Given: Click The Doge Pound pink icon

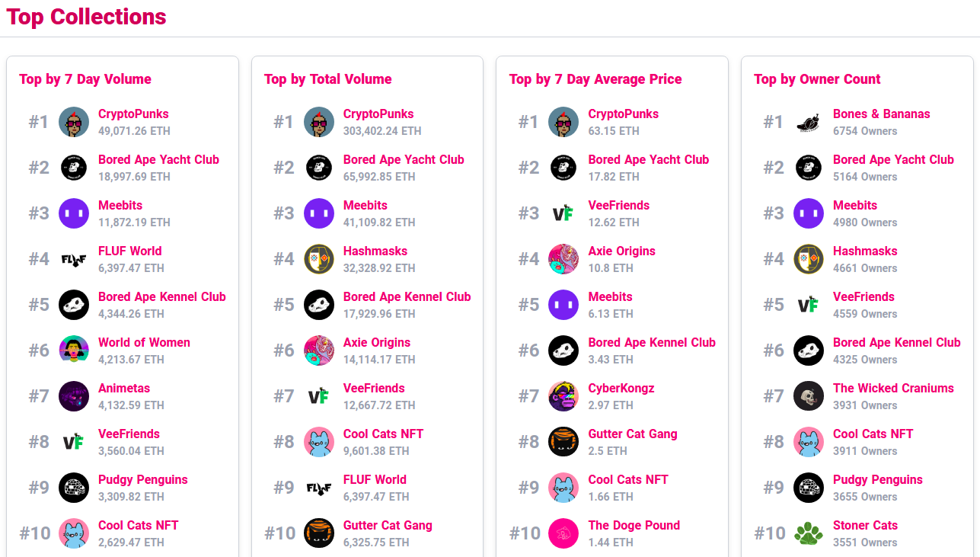Looking at the screenshot, I should 563,533.
